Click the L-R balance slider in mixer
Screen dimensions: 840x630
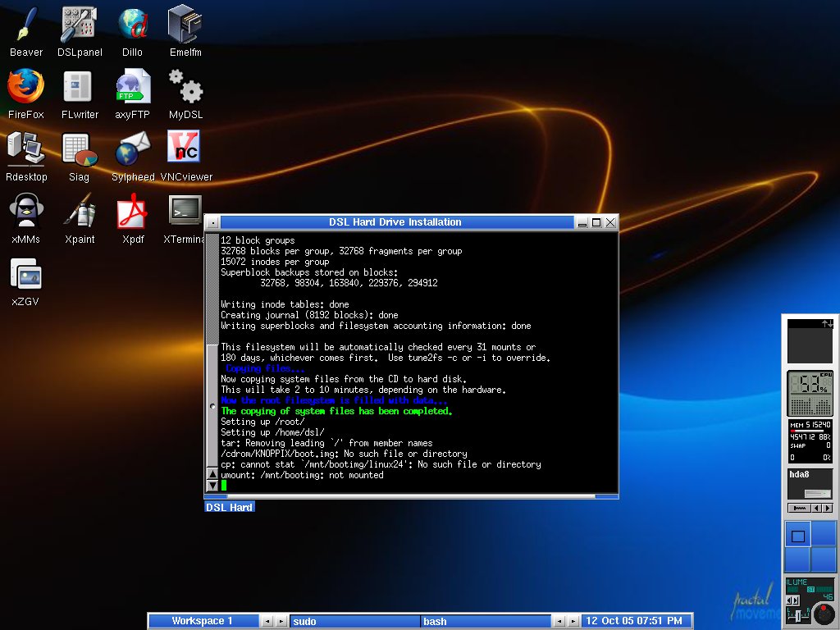pyautogui.click(x=798, y=616)
